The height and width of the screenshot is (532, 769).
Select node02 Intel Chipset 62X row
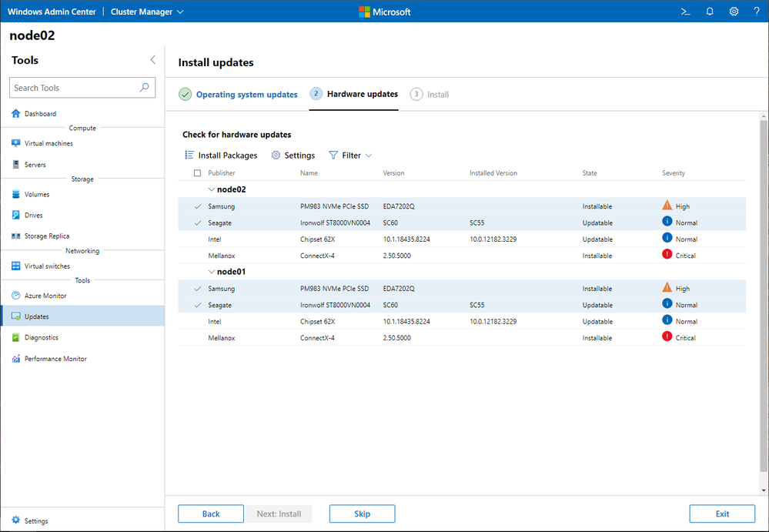pos(462,239)
